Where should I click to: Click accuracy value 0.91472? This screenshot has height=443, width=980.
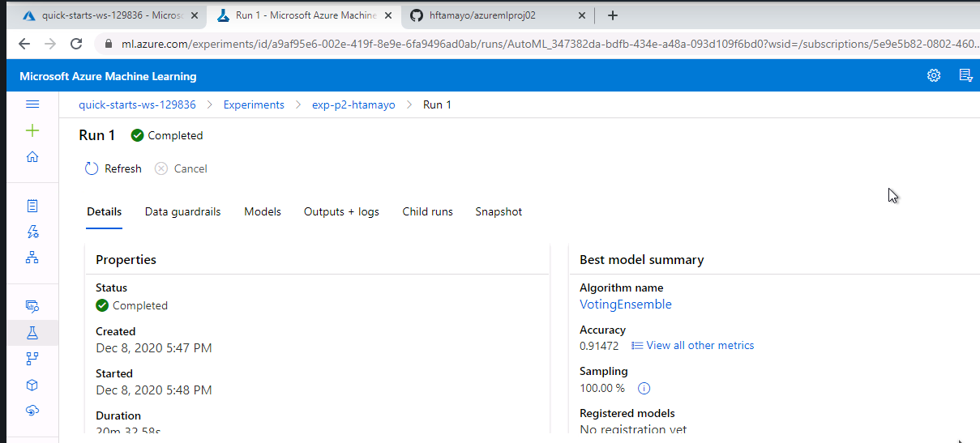(x=599, y=346)
